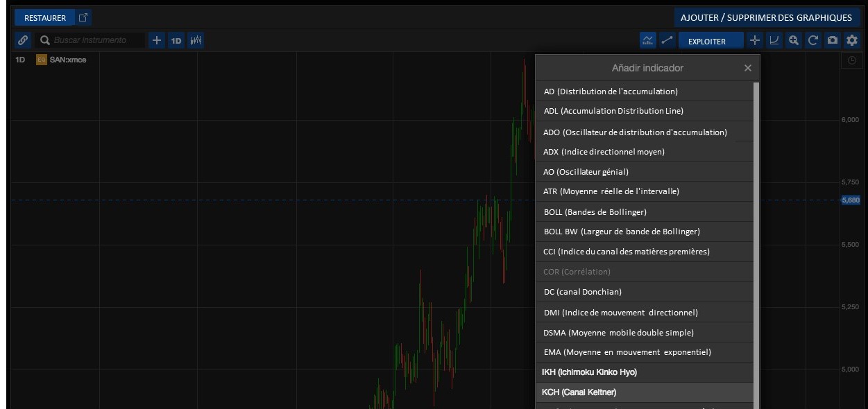Activate the crosshair cursor tool

click(755, 40)
